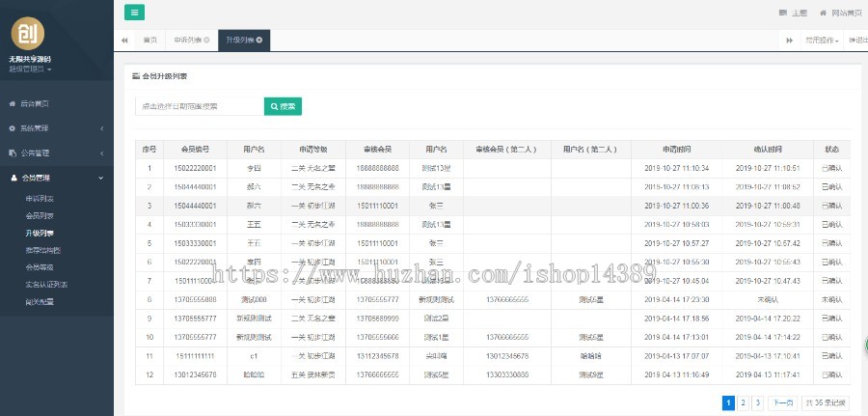Image resolution: width=868 pixels, height=416 pixels.
Task: Close the 申诉列表 tab with its x icon
Action: tap(206, 40)
